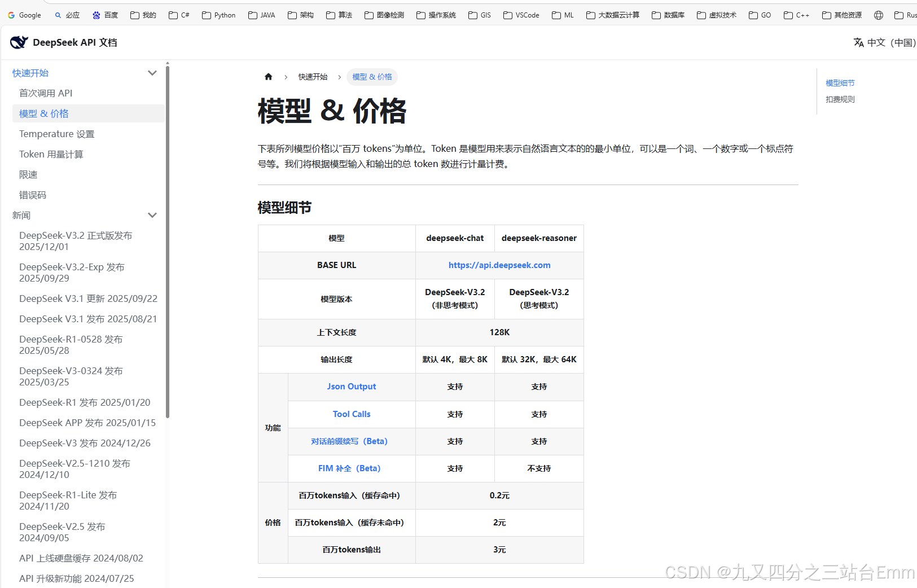Open DeepSeek V3.1 更新 2025/09/22 item

(89, 299)
